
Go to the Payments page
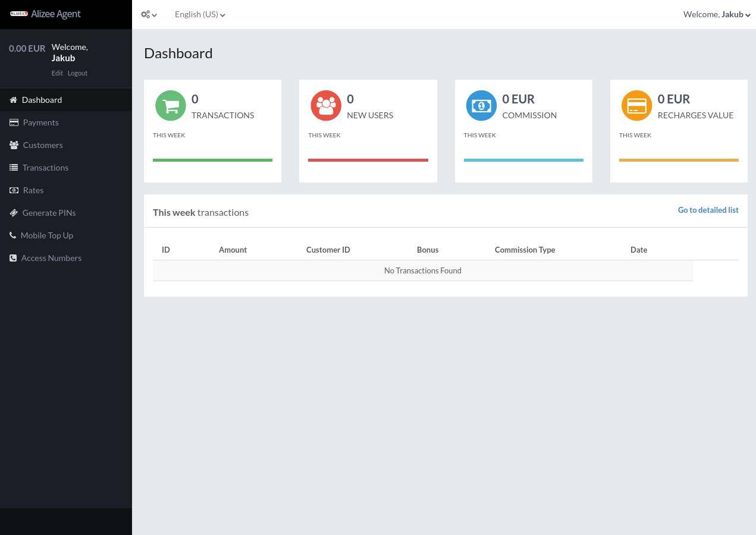[66, 122]
